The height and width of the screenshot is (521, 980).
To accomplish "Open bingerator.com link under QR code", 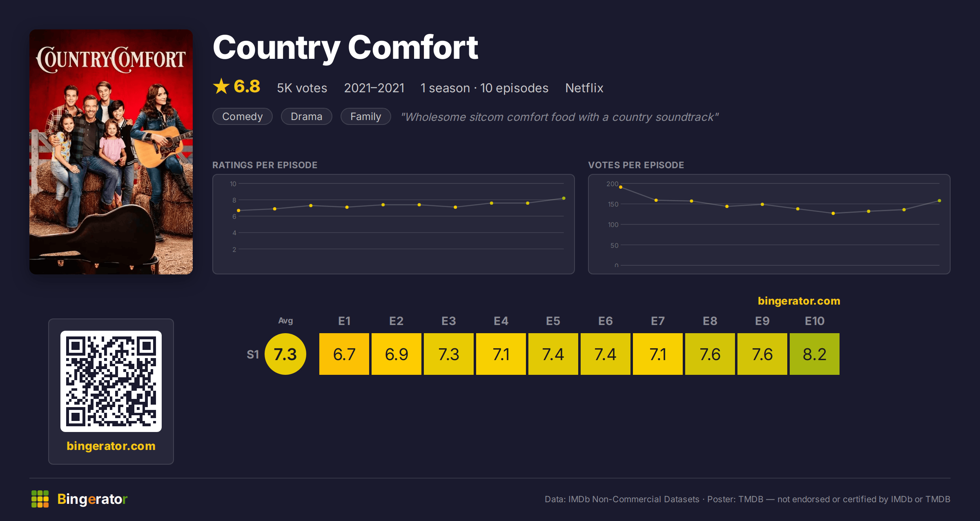I will (111, 445).
